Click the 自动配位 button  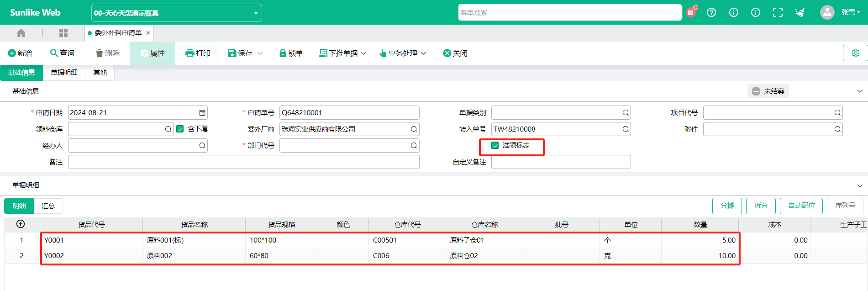[x=801, y=206]
